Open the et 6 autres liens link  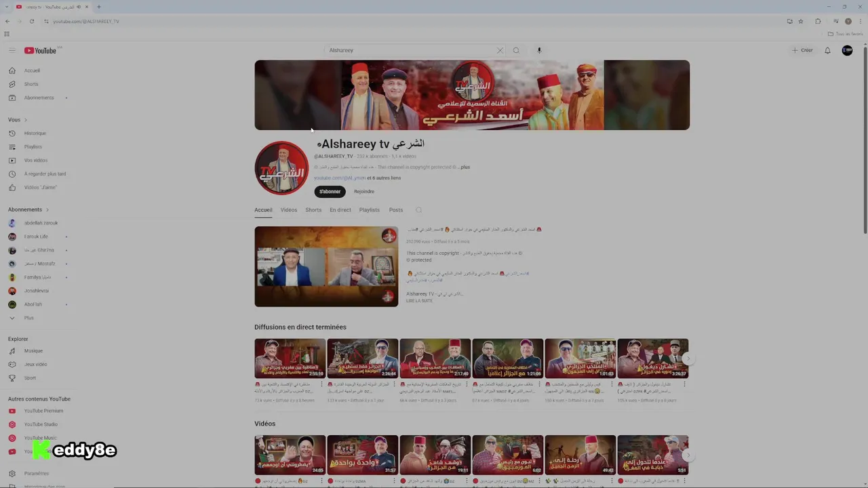pos(384,178)
